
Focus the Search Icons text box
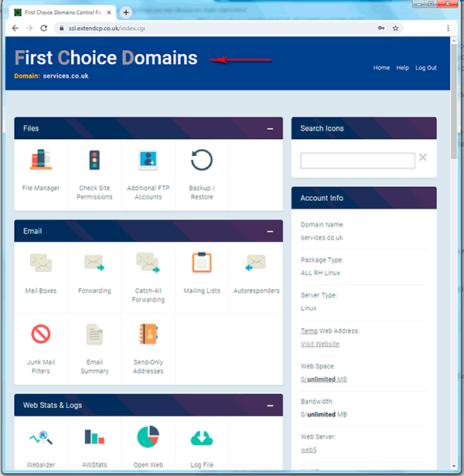357,161
